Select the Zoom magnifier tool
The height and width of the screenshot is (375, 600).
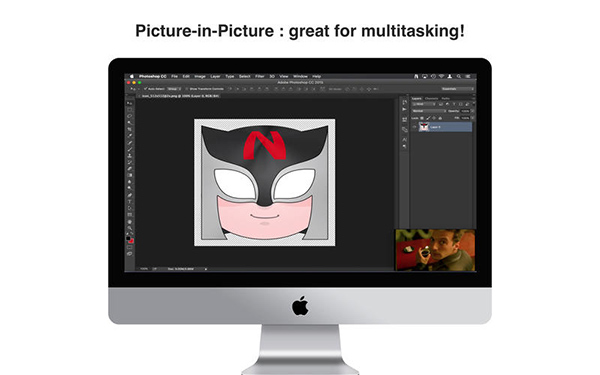click(x=129, y=228)
